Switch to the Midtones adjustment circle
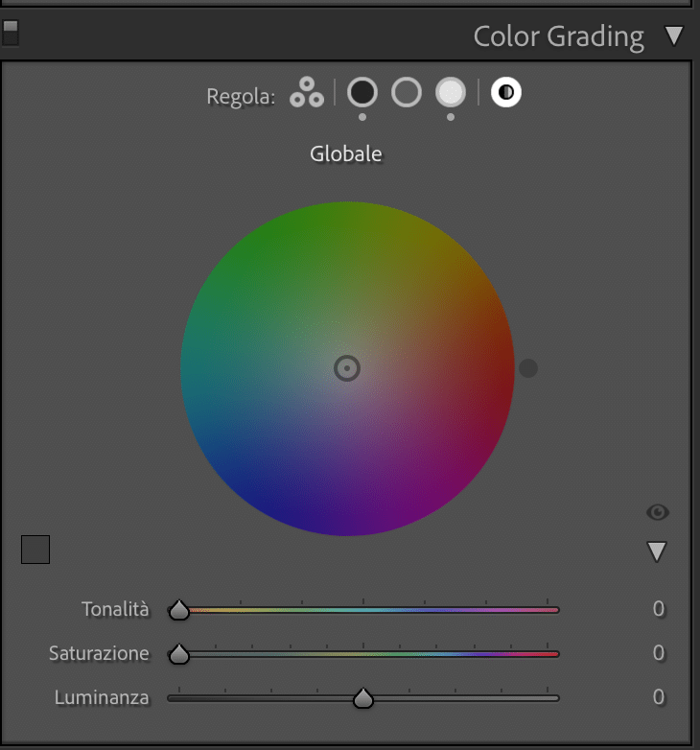This screenshot has height=750, width=700. click(407, 92)
